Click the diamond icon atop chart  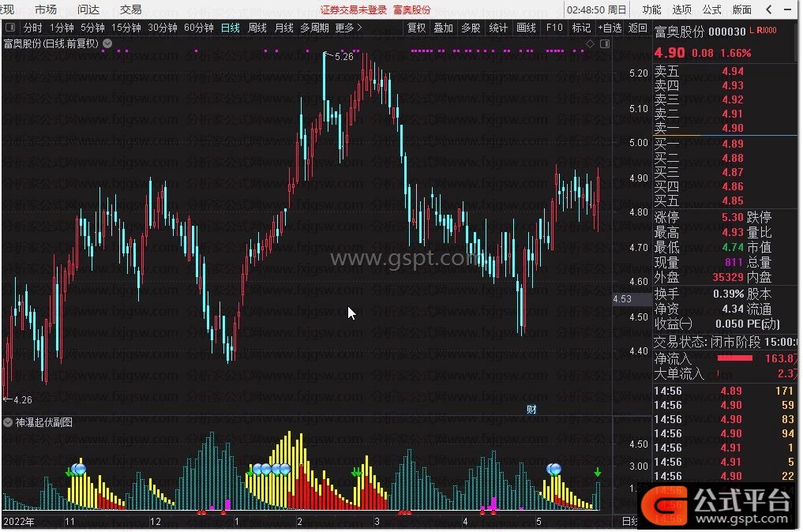pyautogui.click(x=590, y=44)
